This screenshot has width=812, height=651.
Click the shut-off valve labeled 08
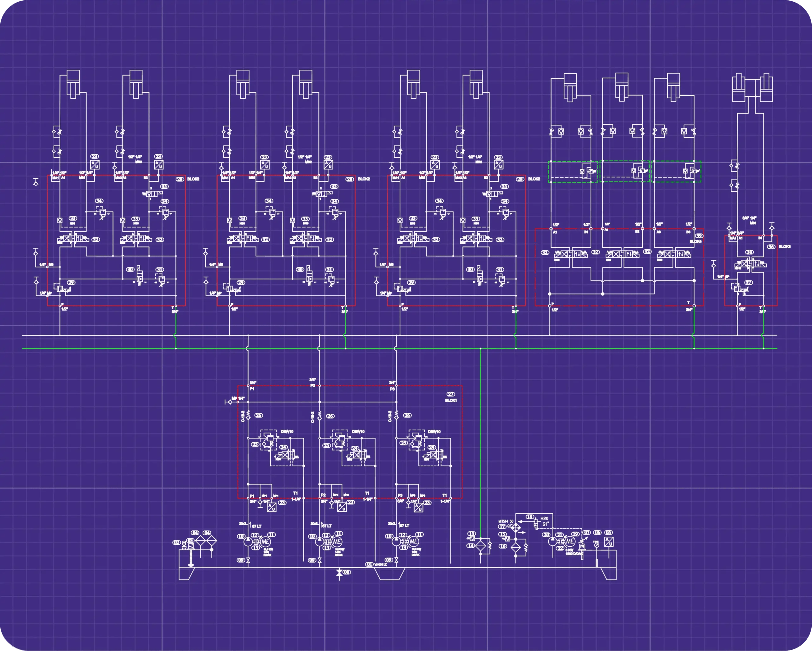[339, 573]
